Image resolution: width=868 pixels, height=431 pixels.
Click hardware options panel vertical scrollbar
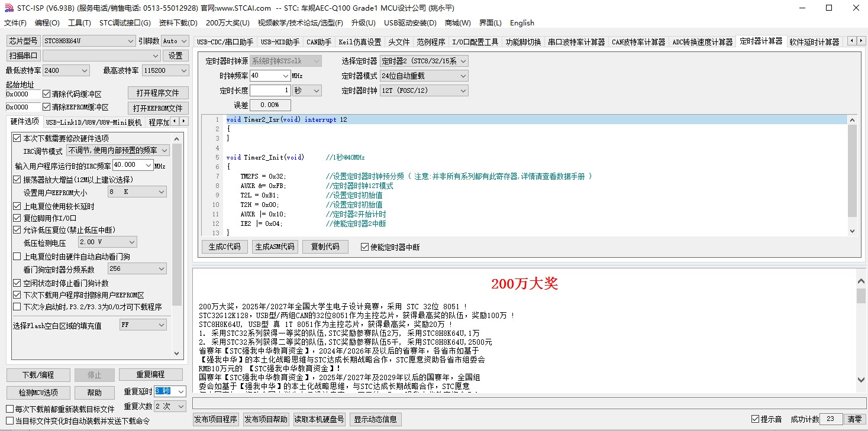click(x=177, y=245)
